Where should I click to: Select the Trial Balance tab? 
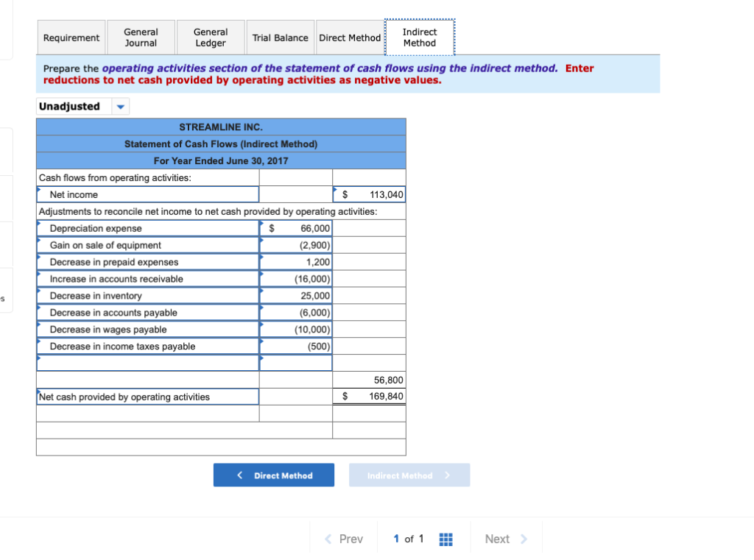pos(280,37)
